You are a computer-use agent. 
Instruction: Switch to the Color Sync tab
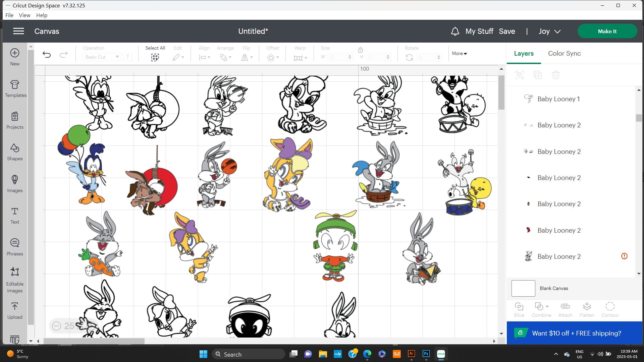pyautogui.click(x=564, y=54)
